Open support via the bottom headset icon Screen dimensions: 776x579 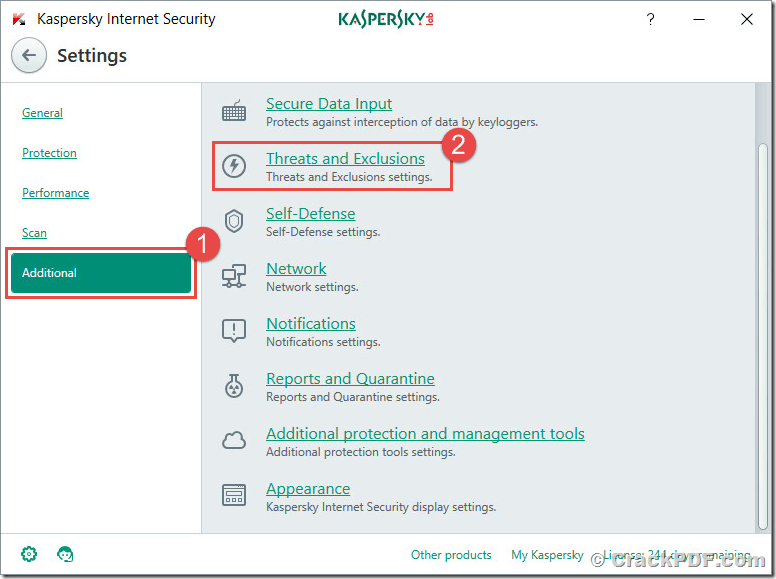(x=65, y=554)
